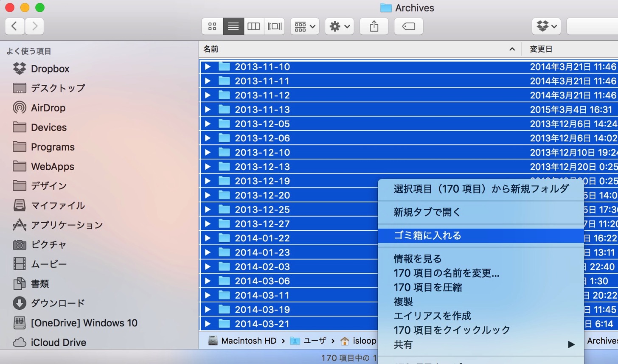This screenshot has height=364, width=618.
Task: Choose 情報を見る in context menu
Action: coord(481,259)
